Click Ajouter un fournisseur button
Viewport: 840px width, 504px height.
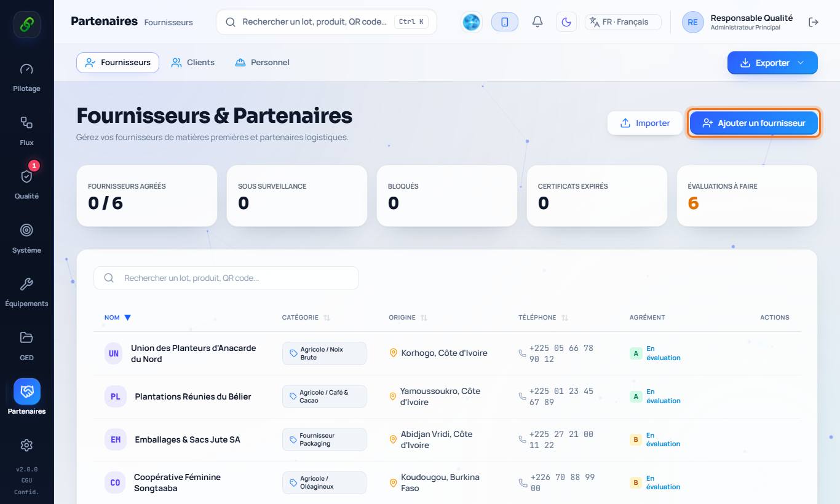coord(754,123)
